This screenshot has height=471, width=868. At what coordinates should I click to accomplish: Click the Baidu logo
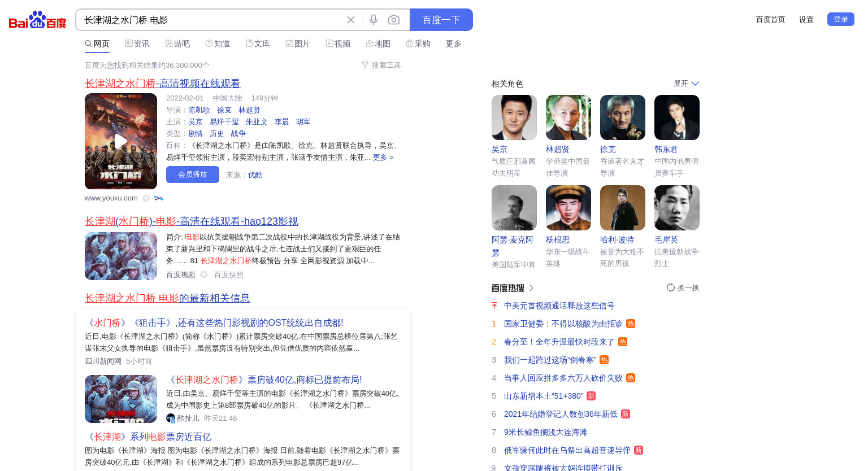(38, 20)
